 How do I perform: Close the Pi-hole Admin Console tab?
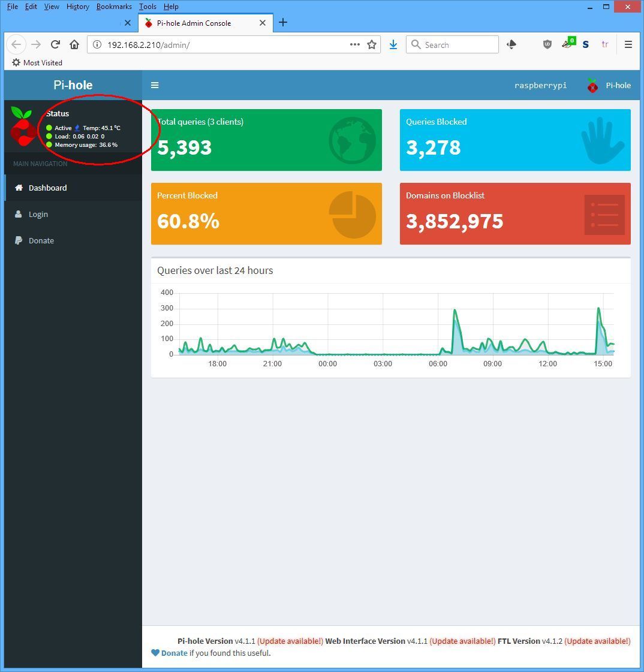coord(263,23)
